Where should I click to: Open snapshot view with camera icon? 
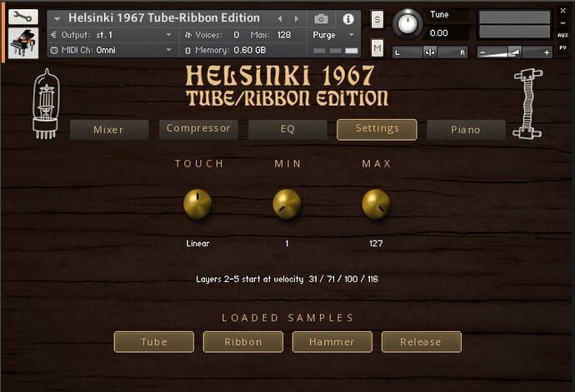click(x=321, y=18)
